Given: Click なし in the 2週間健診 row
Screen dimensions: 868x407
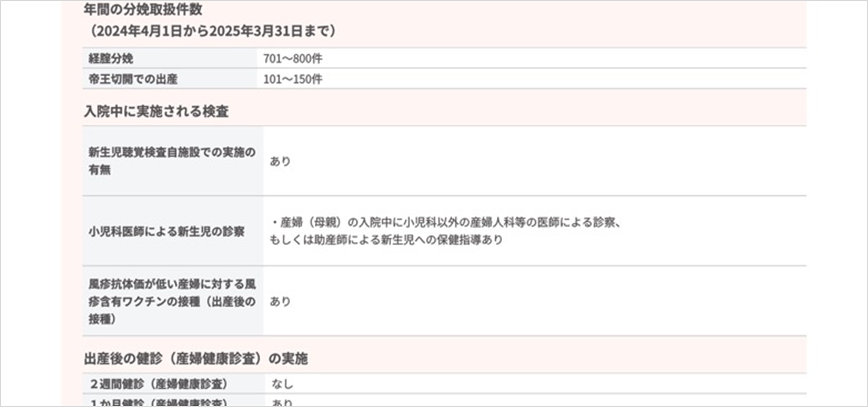Looking at the screenshot, I should (x=282, y=384).
